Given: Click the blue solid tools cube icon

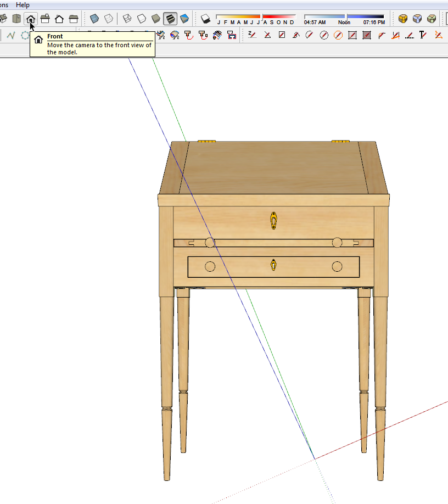Looking at the screenshot, I should point(417,19).
